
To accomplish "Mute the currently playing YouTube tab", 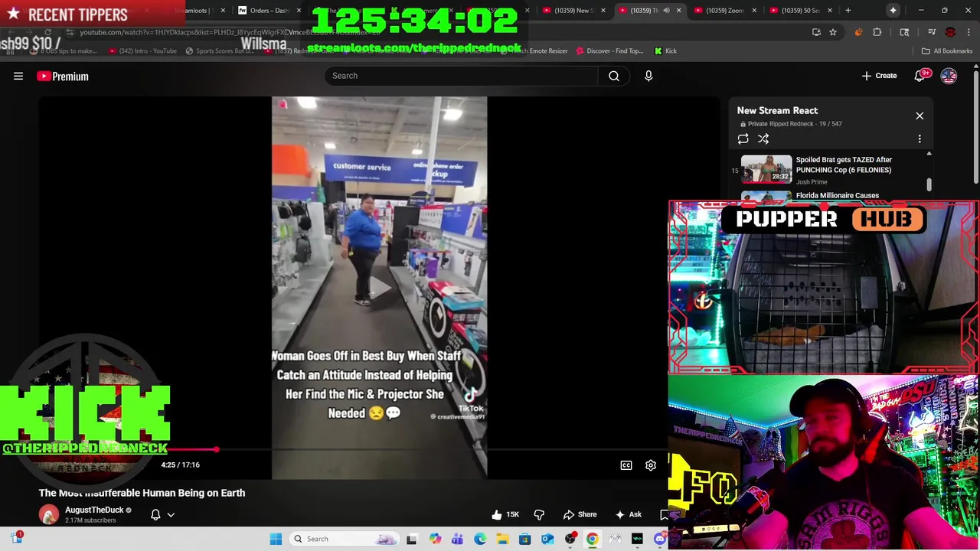I will pyautogui.click(x=666, y=11).
